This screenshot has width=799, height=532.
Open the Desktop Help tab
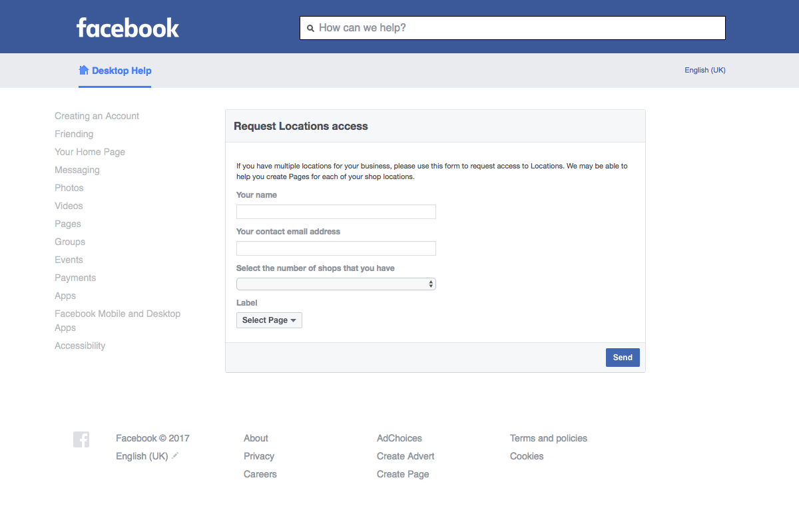pyautogui.click(x=115, y=71)
